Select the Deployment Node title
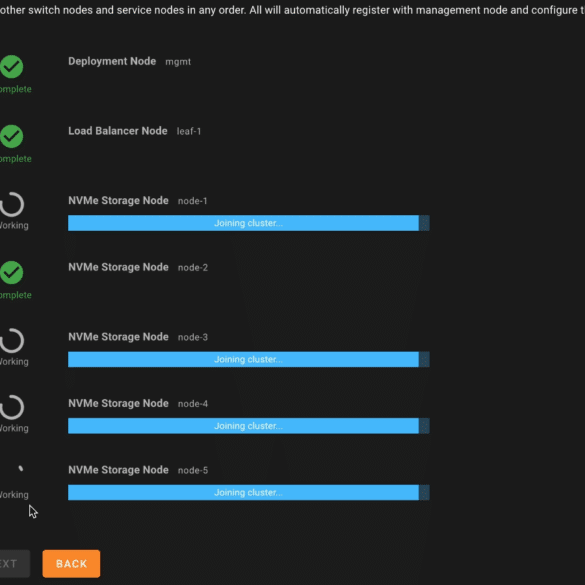This screenshot has width=585, height=585. click(112, 61)
